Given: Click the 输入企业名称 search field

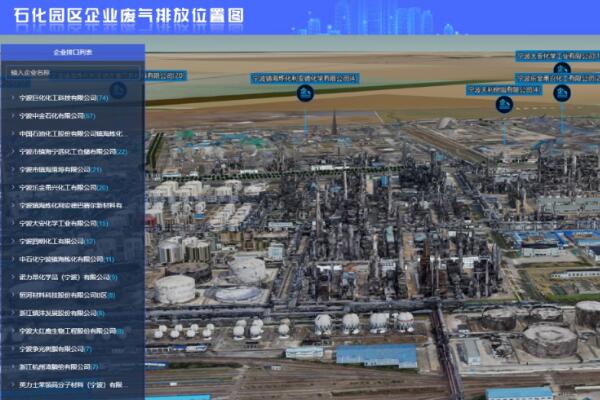Looking at the screenshot, I should tap(72, 73).
